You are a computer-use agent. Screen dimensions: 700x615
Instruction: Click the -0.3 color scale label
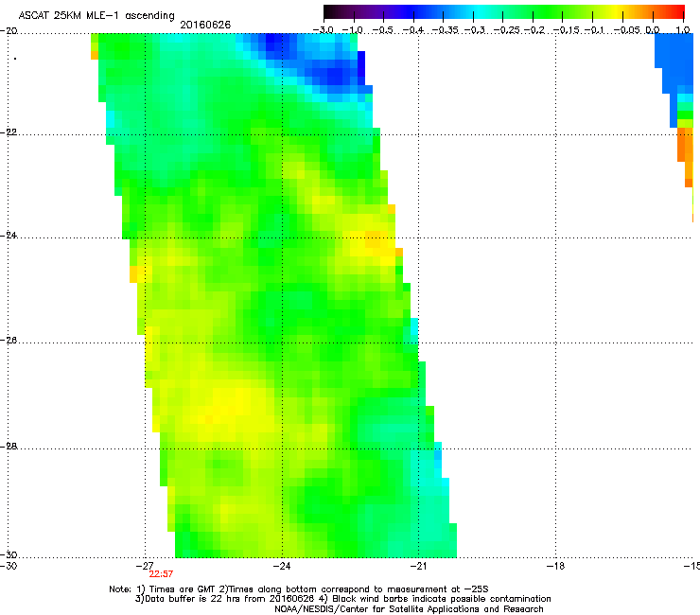pyautogui.click(x=475, y=30)
